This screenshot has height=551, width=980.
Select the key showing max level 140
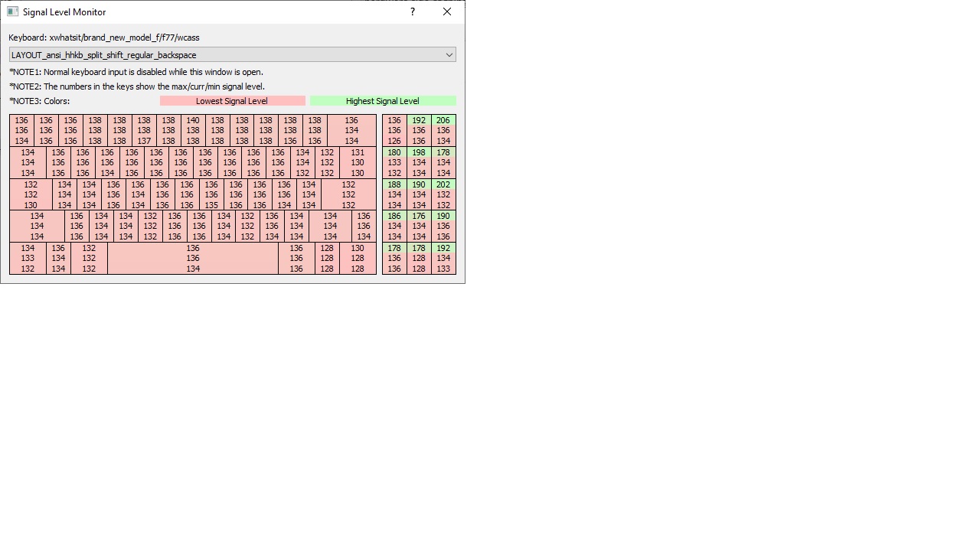pyautogui.click(x=193, y=130)
